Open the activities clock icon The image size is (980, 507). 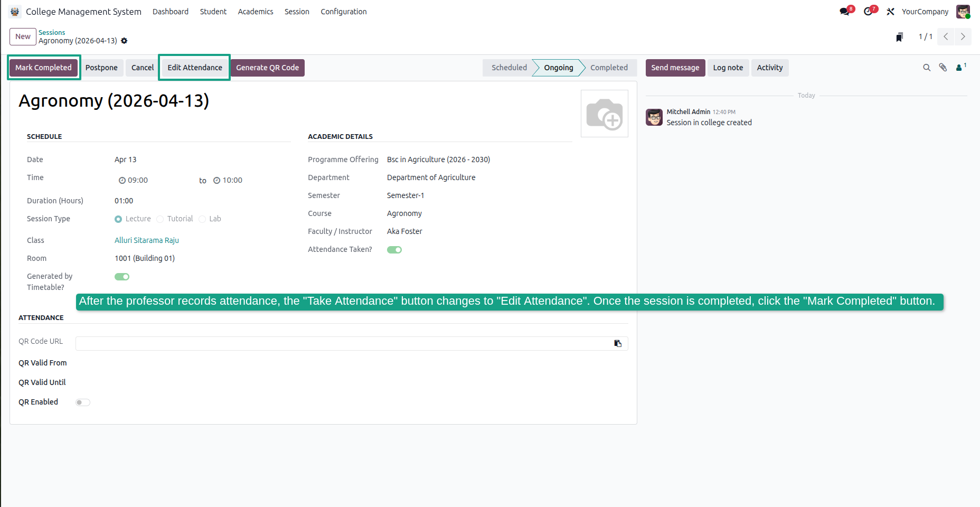point(869,11)
